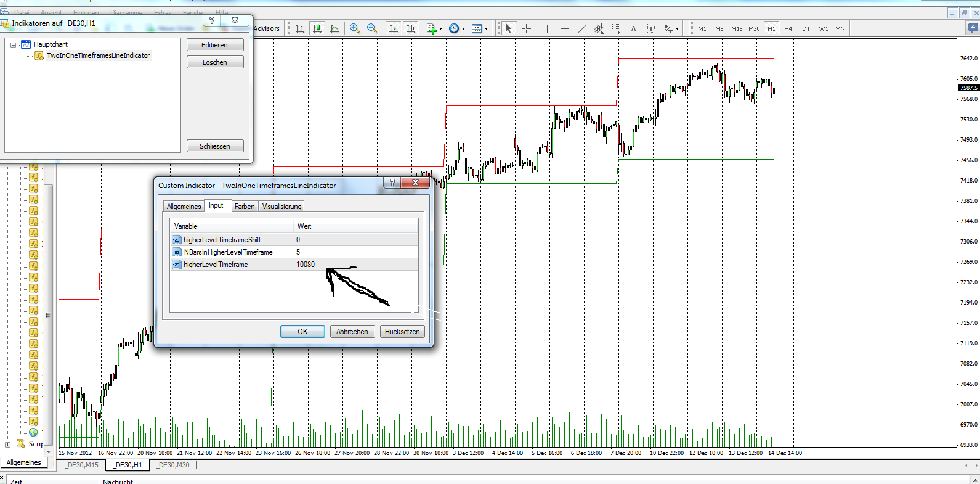The width and height of the screenshot is (980, 484).
Task: Select M1 timeframe
Action: click(x=702, y=28)
